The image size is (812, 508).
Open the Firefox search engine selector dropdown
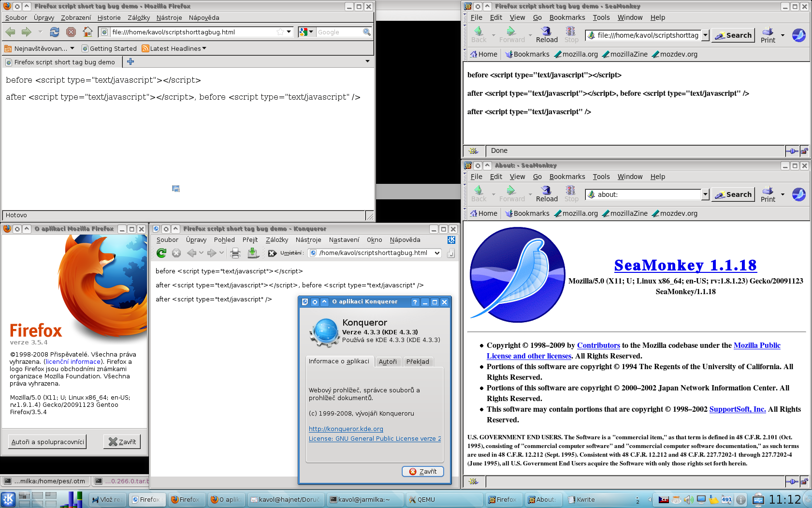tap(306, 32)
